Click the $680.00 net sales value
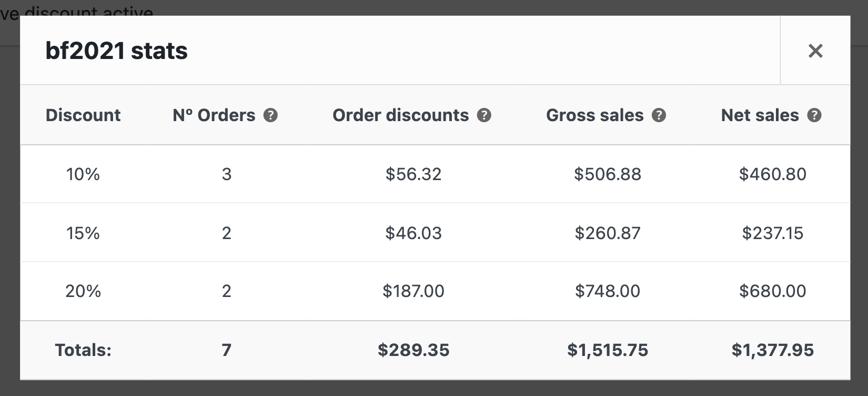Viewport: 868px width, 396px height. 773,291
